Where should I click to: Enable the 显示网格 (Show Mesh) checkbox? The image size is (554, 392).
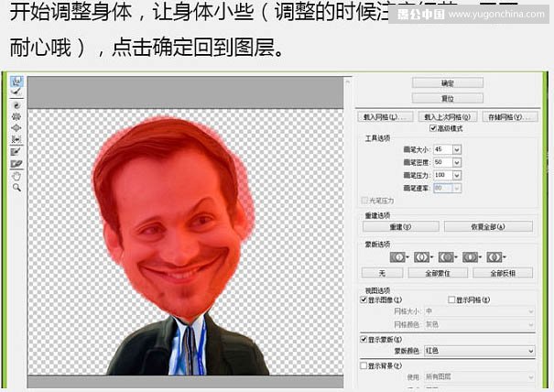[451, 299]
